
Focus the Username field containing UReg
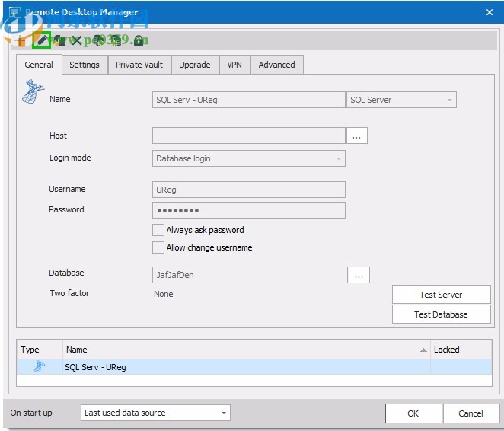coord(249,190)
